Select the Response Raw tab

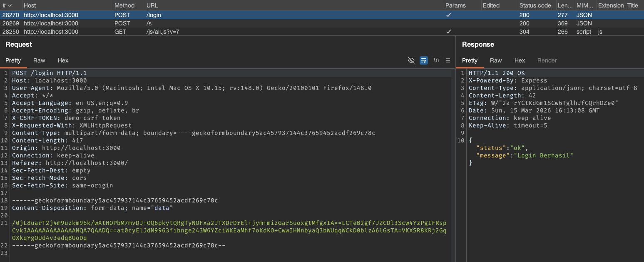click(496, 60)
